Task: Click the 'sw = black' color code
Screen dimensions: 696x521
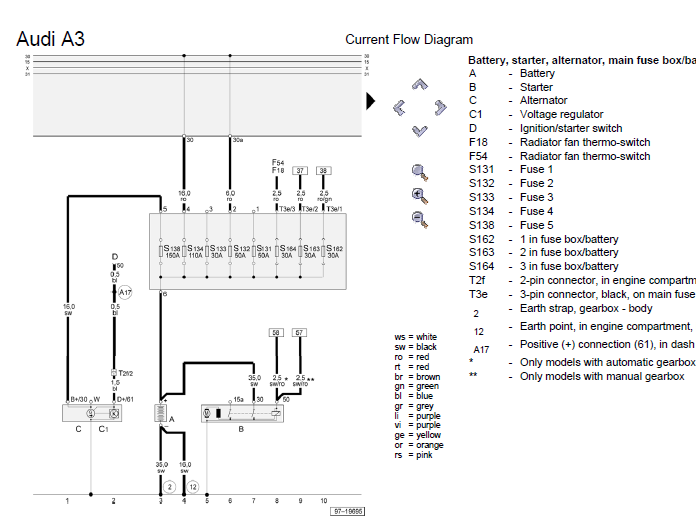Action: pyautogui.click(x=415, y=347)
